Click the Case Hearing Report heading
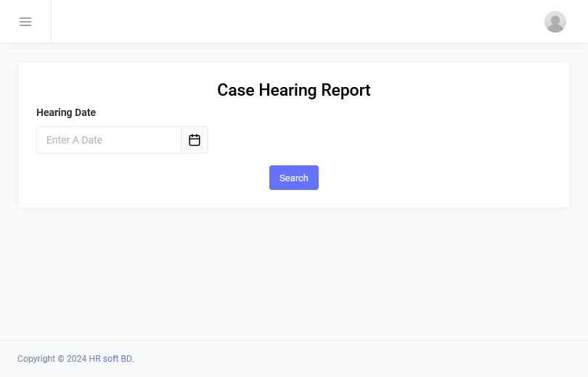The width and height of the screenshot is (588, 377). click(293, 90)
